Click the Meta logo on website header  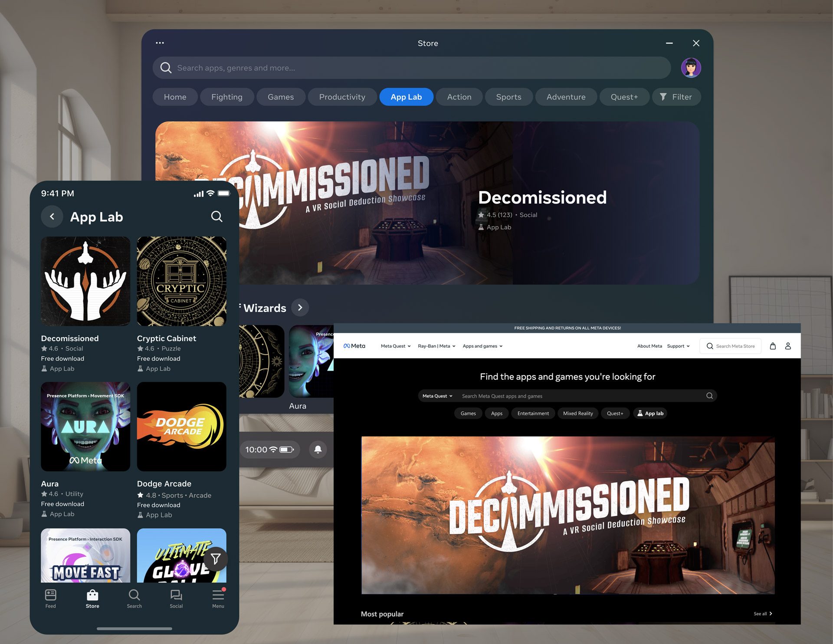click(x=355, y=346)
